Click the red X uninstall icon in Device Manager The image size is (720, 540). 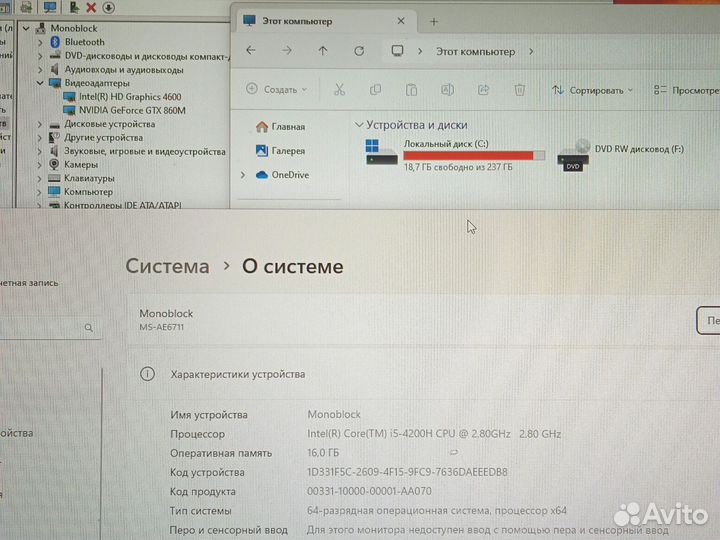(91, 7)
